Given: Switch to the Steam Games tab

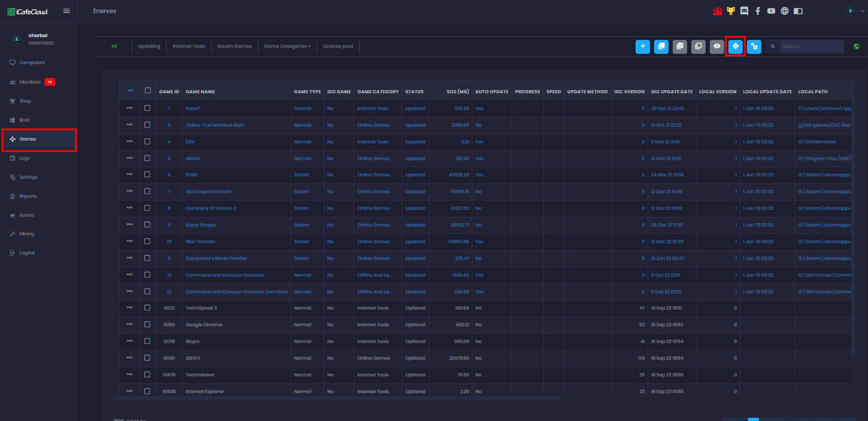Looking at the screenshot, I should [x=234, y=46].
